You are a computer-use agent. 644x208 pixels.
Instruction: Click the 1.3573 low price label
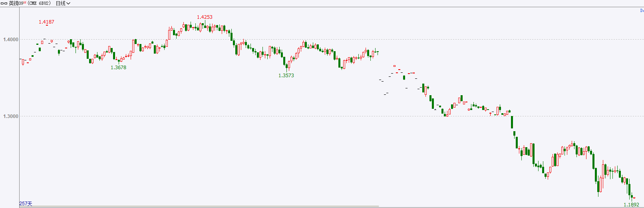pos(286,76)
